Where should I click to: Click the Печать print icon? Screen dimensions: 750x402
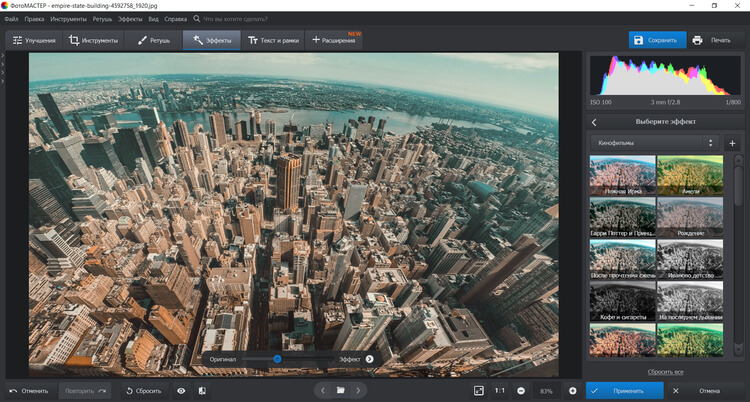(x=697, y=40)
